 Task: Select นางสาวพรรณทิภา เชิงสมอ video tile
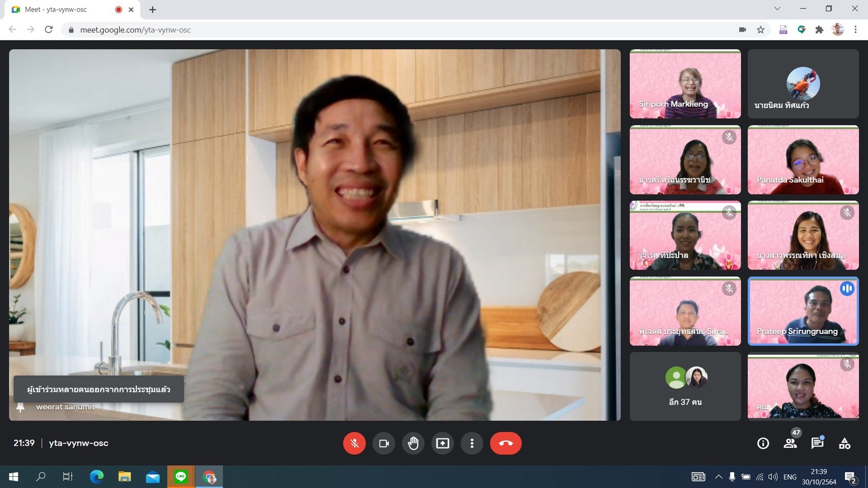click(803, 235)
